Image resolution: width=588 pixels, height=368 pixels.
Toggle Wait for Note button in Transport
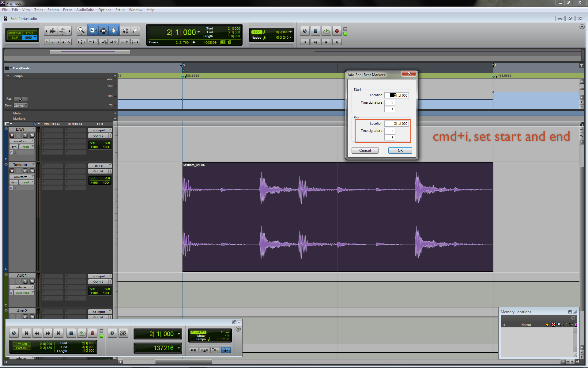tap(194, 350)
